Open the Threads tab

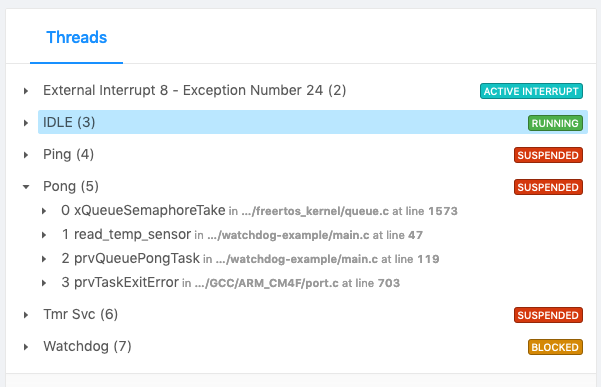[x=77, y=38]
